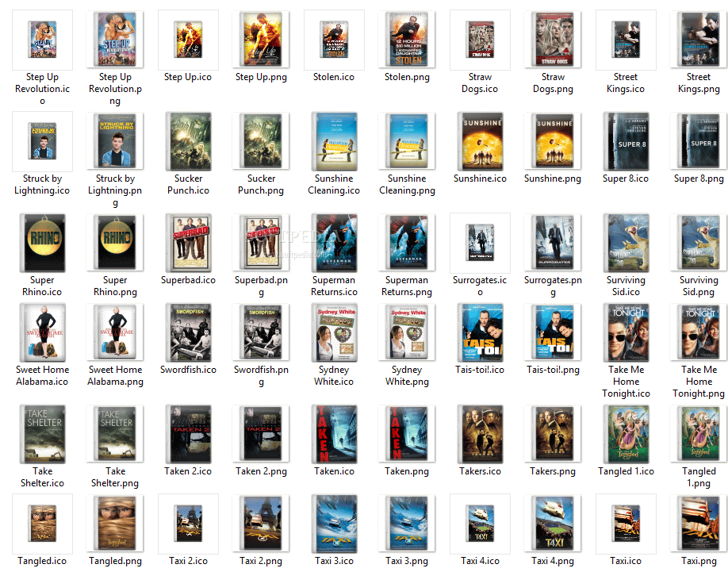This screenshot has height=572, width=728.
Task: Click the Tangled.png icon
Action: pyautogui.click(x=115, y=524)
